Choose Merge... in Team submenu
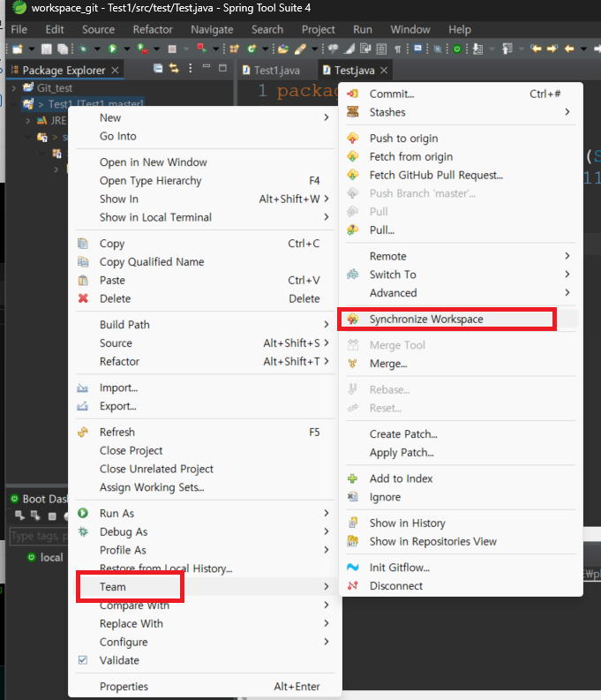The width and height of the screenshot is (601, 700). coord(460,364)
